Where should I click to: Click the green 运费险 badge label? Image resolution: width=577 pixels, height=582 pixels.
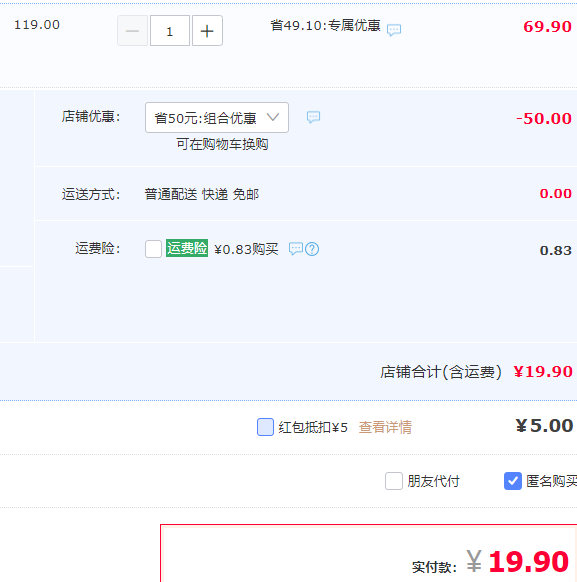[187, 248]
